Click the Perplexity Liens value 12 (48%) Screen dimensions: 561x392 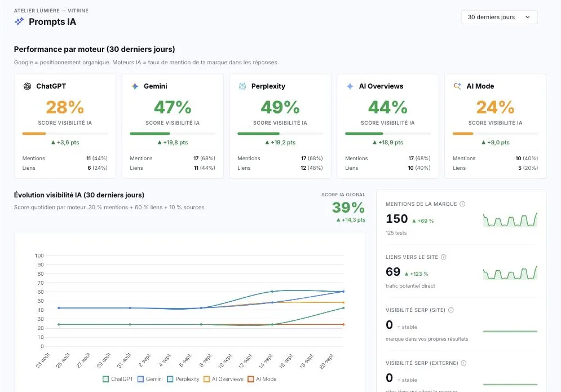pyautogui.click(x=312, y=168)
